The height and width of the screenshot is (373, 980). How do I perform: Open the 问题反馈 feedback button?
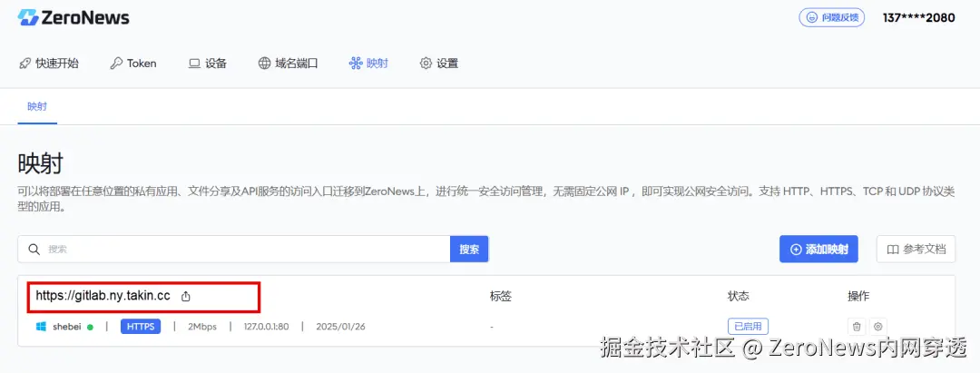click(x=832, y=17)
